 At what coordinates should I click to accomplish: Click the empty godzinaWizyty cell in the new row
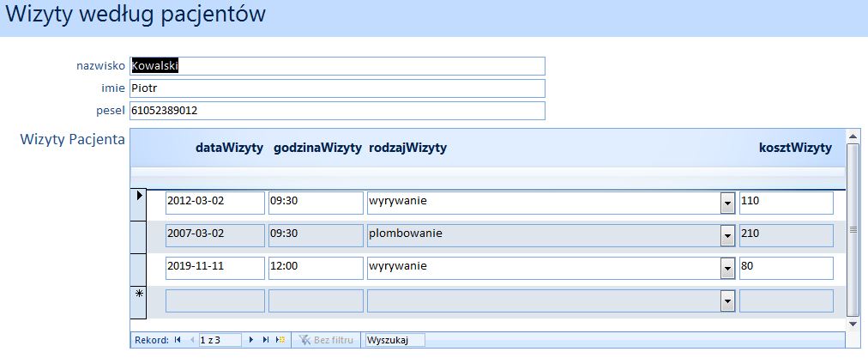pos(316,301)
